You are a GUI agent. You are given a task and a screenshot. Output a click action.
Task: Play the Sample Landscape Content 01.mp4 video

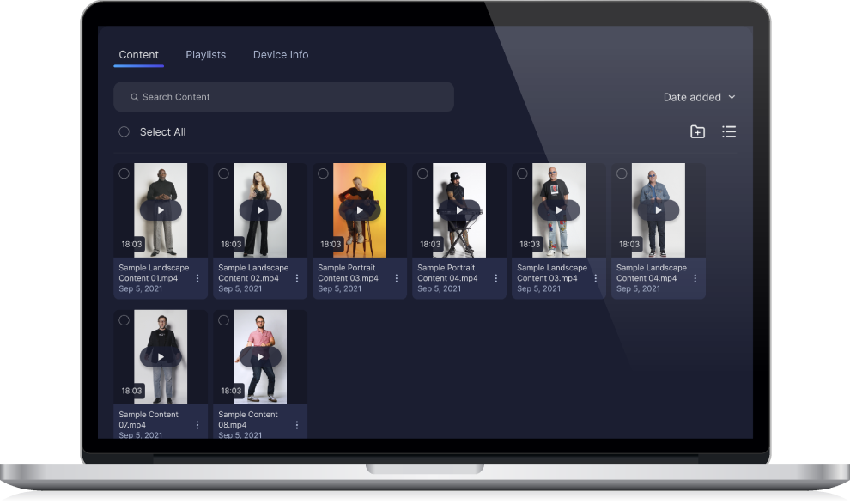(x=161, y=210)
